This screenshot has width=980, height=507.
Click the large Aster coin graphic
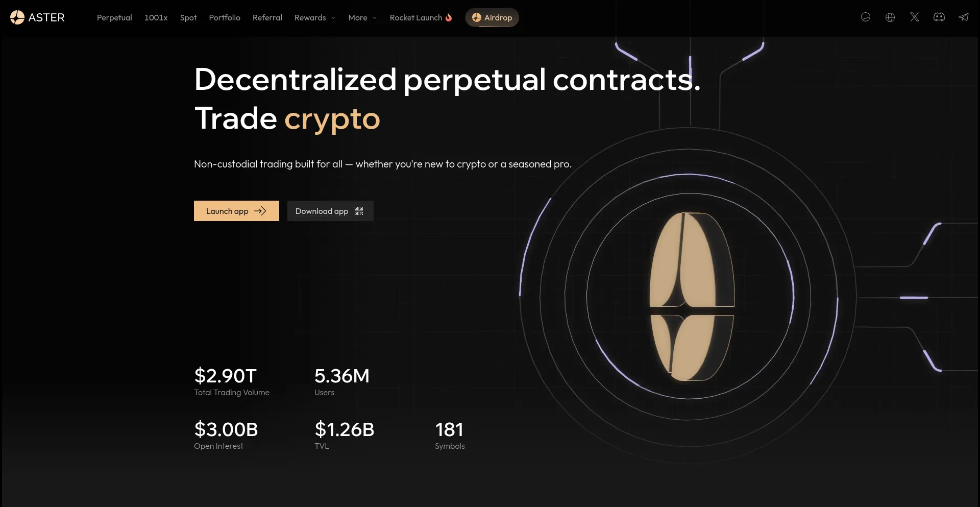pyautogui.click(x=692, y=297)
